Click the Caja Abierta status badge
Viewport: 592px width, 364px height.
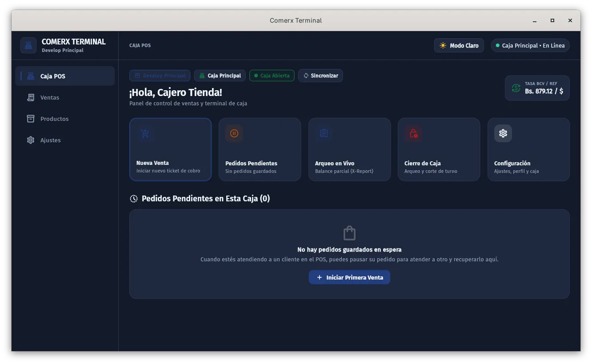[272, 76]
